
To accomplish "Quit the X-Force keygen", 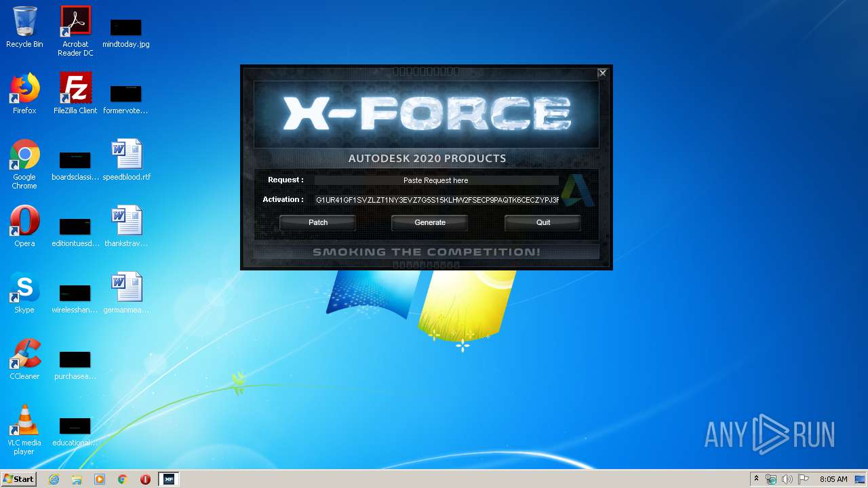I will point(542,222).
